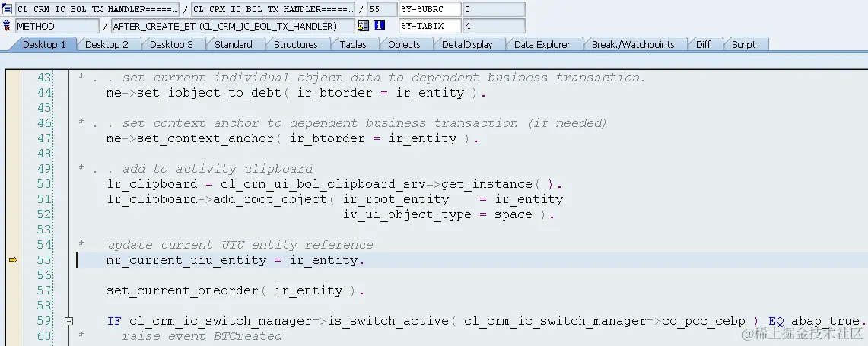The height and width of the screenshot is (346, 868).
Task: Click line number 57 in the gutter
Action: point(44,290)
